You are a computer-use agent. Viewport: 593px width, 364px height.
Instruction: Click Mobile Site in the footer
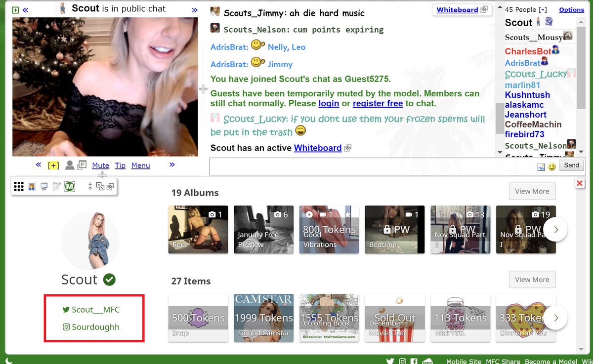coord(464,361)
